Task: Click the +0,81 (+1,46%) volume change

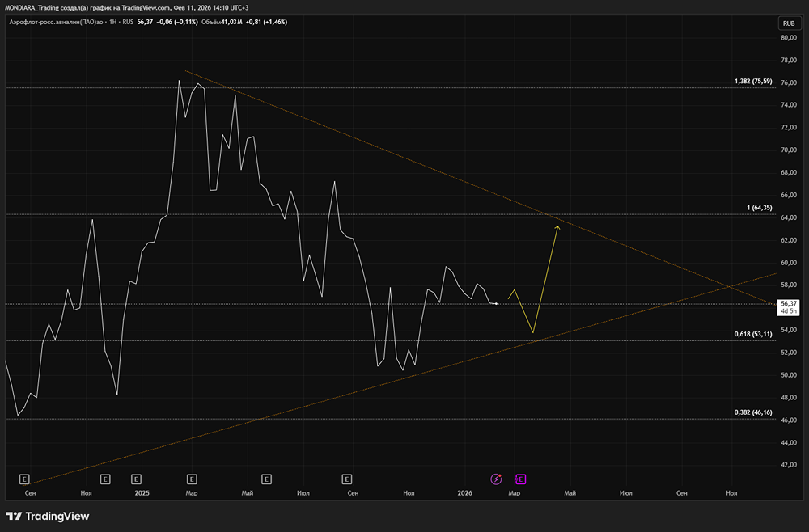Action: click(x=266, y=22)
